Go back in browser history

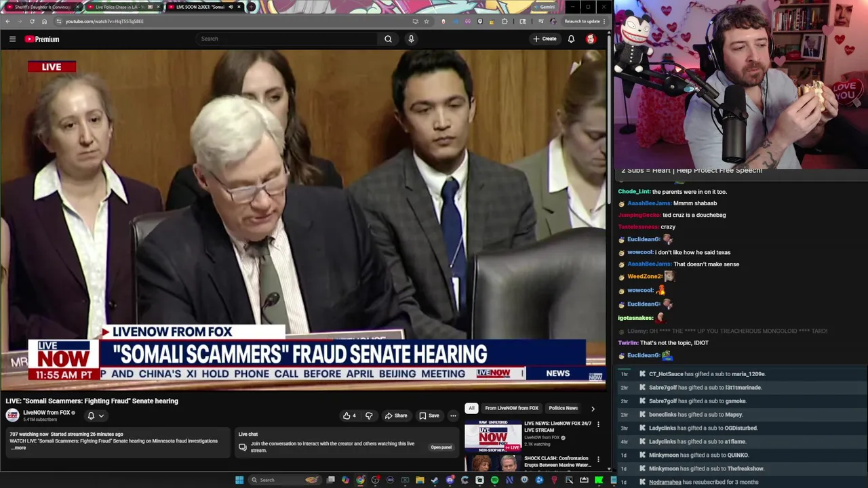click(x=7, y=21)
